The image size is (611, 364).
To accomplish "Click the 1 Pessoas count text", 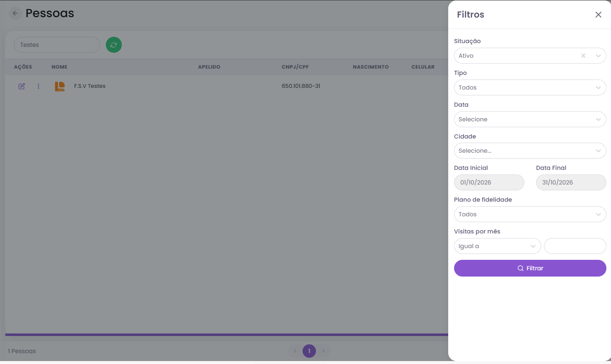I will coord(22,351).
